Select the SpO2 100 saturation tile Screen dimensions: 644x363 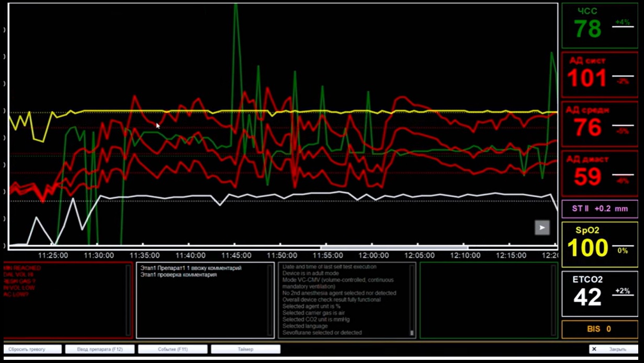tap(600, 244)
